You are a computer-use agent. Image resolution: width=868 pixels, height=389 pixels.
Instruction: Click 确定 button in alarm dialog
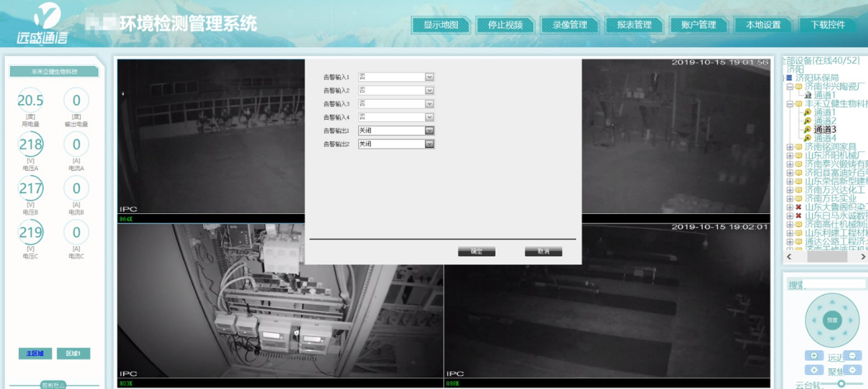tap(476, 251)
